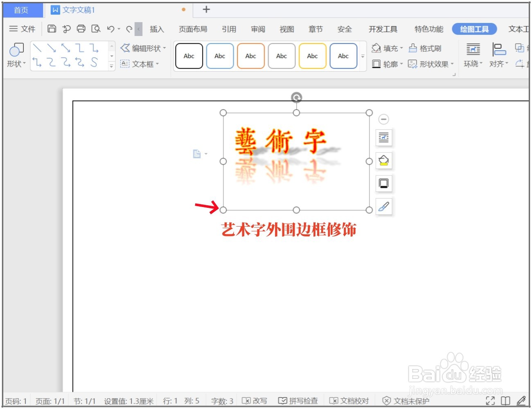532x409 pixels.
Task: Open Print Preview icon
Action: [x=96, y=29]
